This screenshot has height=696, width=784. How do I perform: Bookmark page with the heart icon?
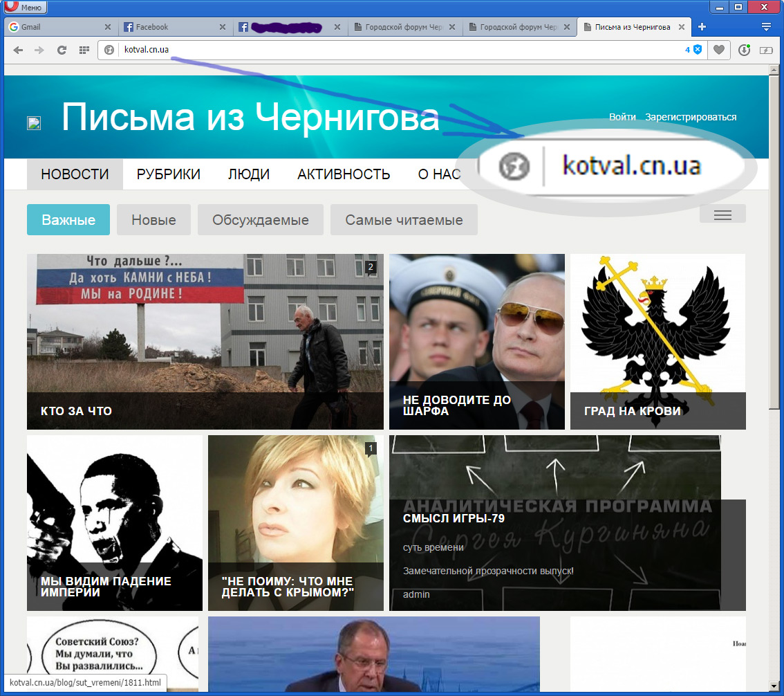(720, 50)
